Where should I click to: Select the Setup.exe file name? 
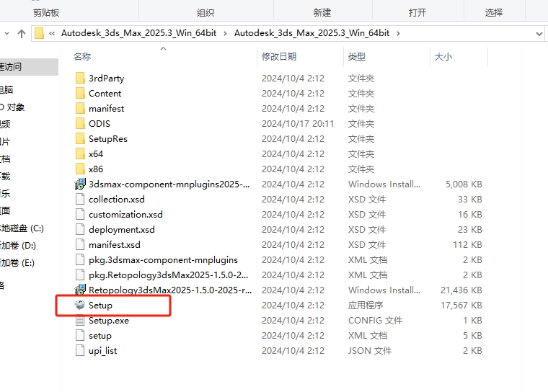109,321
